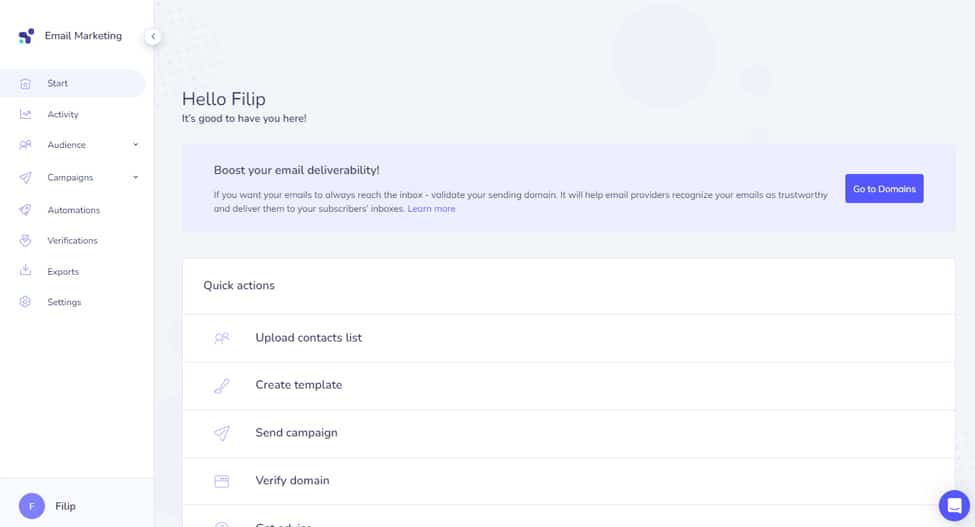Click the Campaigns paper plane icon in the sidebar

coord(25,178)
